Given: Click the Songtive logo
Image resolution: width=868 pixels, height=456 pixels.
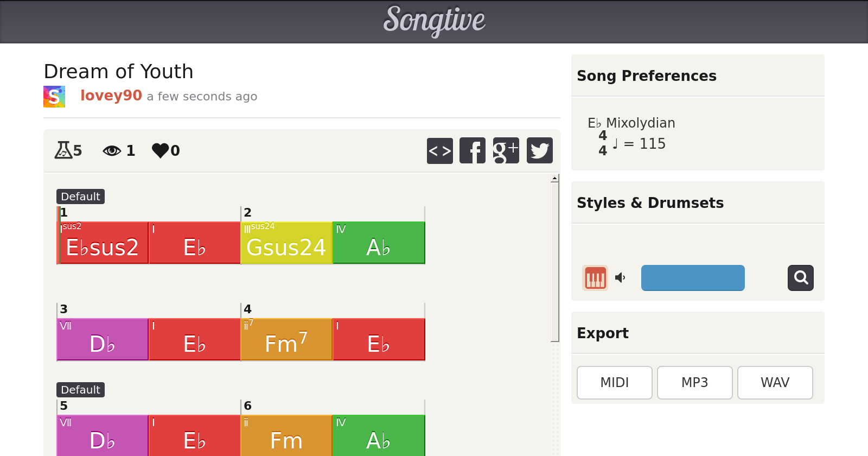Looking at the screenshot, I should click(x=434, y=21).
